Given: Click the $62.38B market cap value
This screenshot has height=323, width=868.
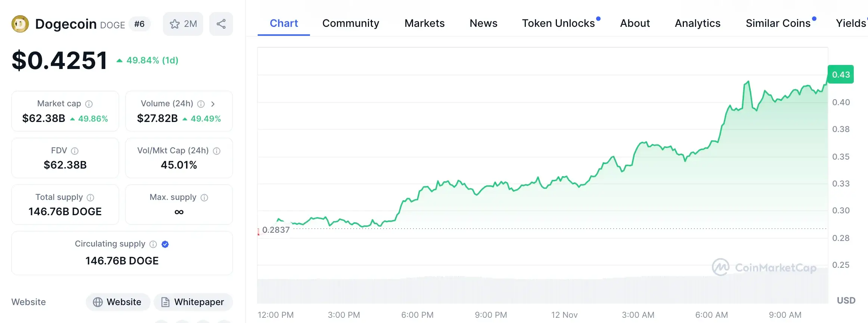Looking at the screenshot, I should point(44,119).
